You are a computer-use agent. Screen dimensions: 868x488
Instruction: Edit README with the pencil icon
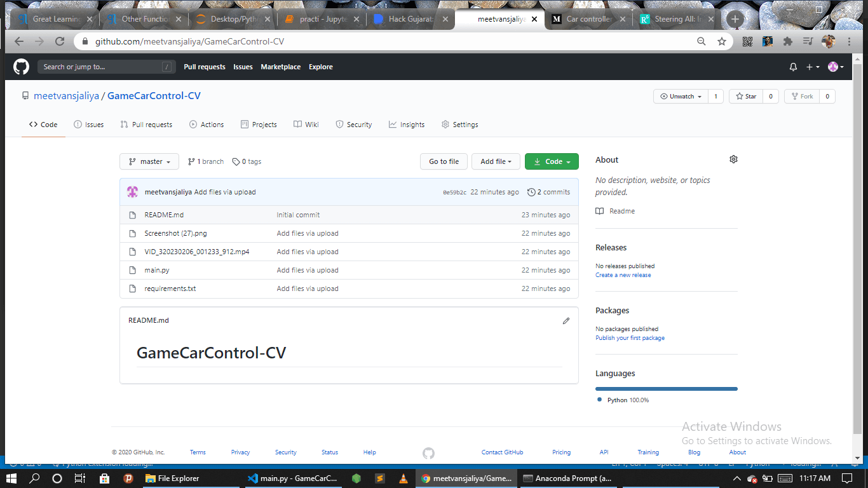coord(566,321)
